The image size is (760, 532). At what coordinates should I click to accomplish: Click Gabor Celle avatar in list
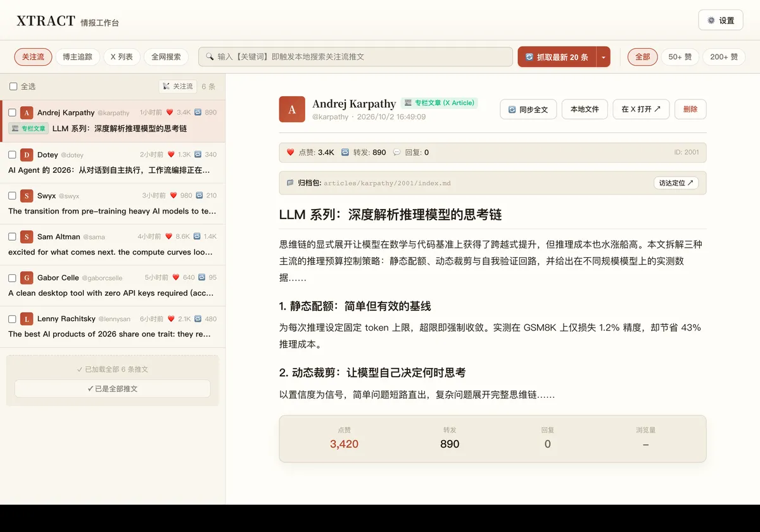27,277
